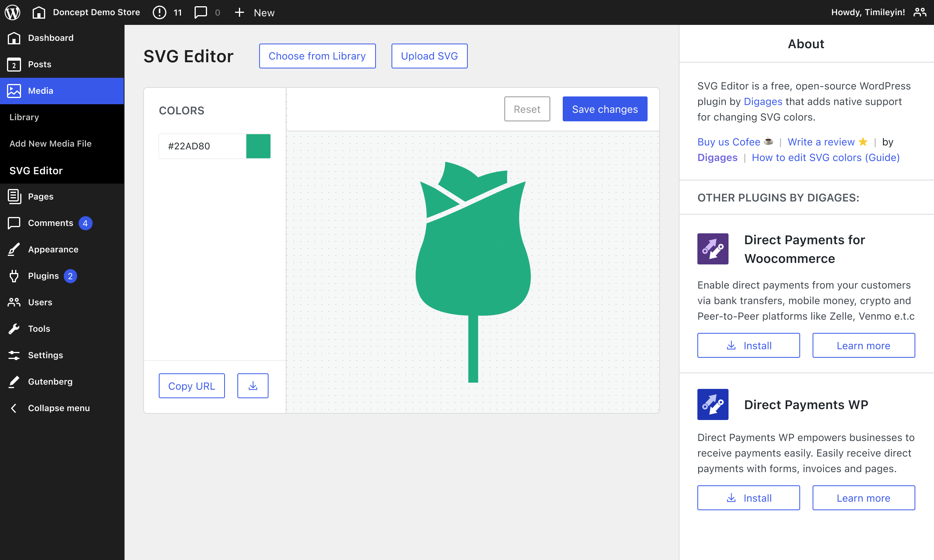Viewport: 934px width, 560px height.
Task: Open Posts menu item
Action: pyautogui.click(x=62, y=65)
